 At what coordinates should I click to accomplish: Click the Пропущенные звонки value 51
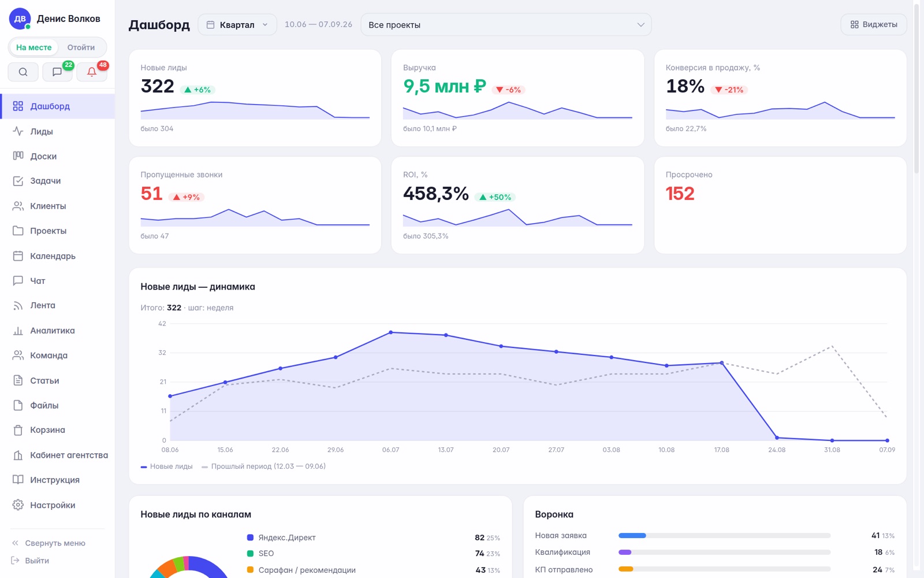tap(151, 194)
